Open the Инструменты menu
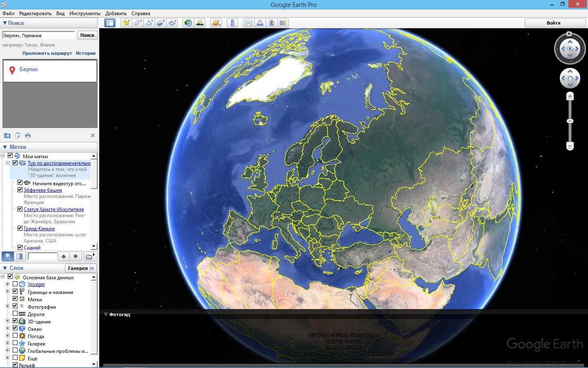This screenshot has width=588, height=368. coord(85,13)
